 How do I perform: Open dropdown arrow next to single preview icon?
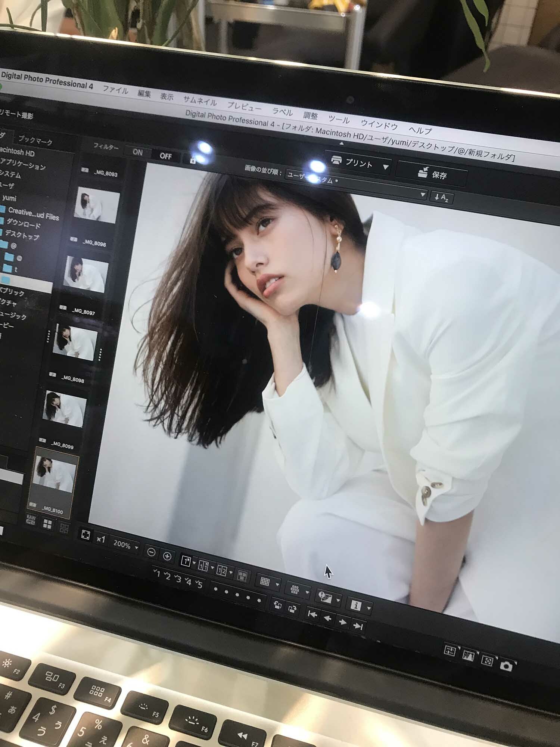point(194,563)
